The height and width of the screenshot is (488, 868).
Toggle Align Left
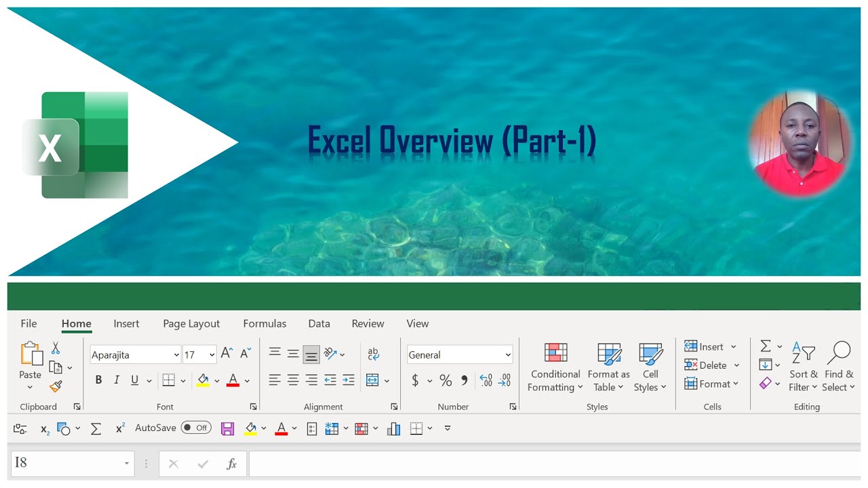coord(275,380)
